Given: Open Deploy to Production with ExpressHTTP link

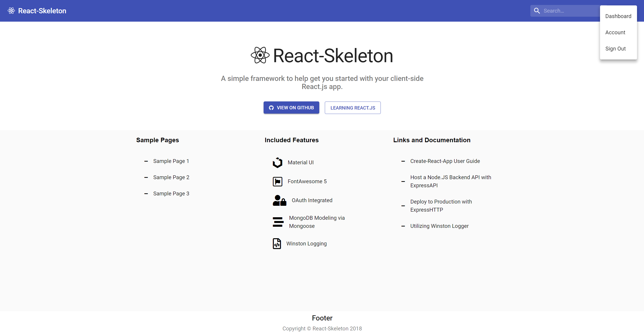Looking at the screenshot, I should (441, 206).
